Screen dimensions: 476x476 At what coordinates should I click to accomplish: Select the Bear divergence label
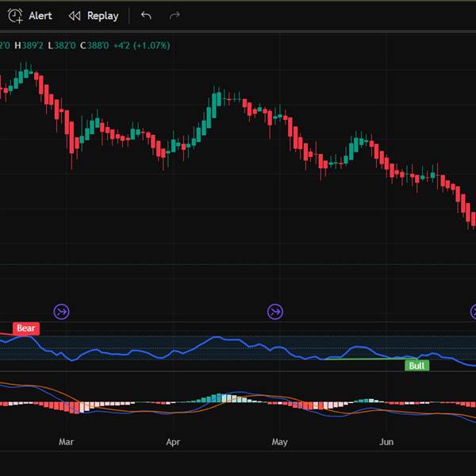pos(26,328)
